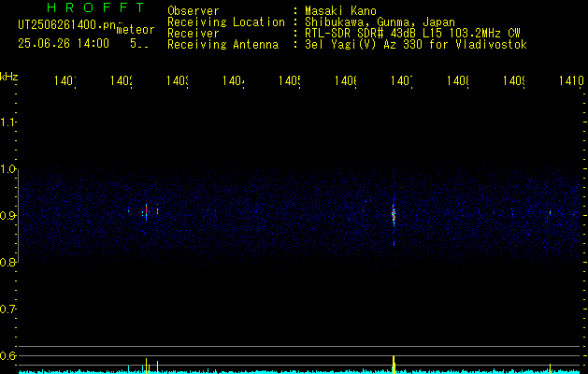Screen dimensions: 588x374
Task: Click the RTL-SDR SDR# receiver description
Action: [412, 34]
